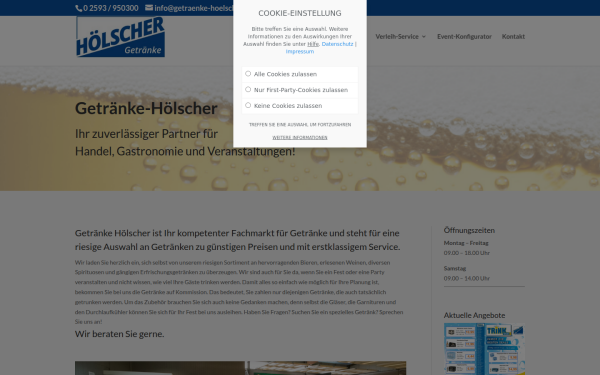The height and width of the screenshot is (375, 600).
Task: Click phone number 0 2593 / 950300
Action: click(111, 8)
